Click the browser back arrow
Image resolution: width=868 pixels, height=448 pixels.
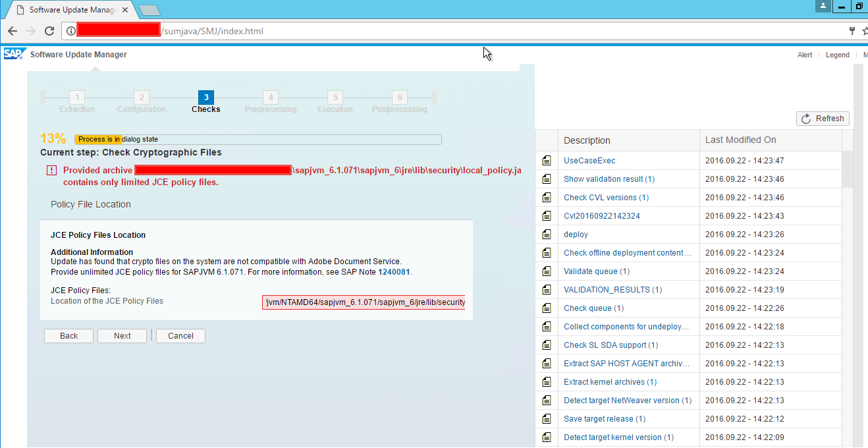pyautogui.click(x=13, y=31)
